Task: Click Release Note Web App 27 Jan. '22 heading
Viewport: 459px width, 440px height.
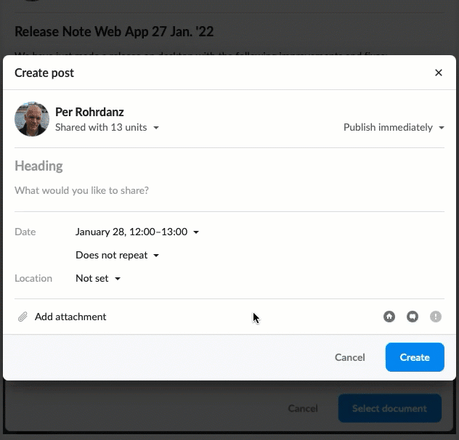Action: 114,31
